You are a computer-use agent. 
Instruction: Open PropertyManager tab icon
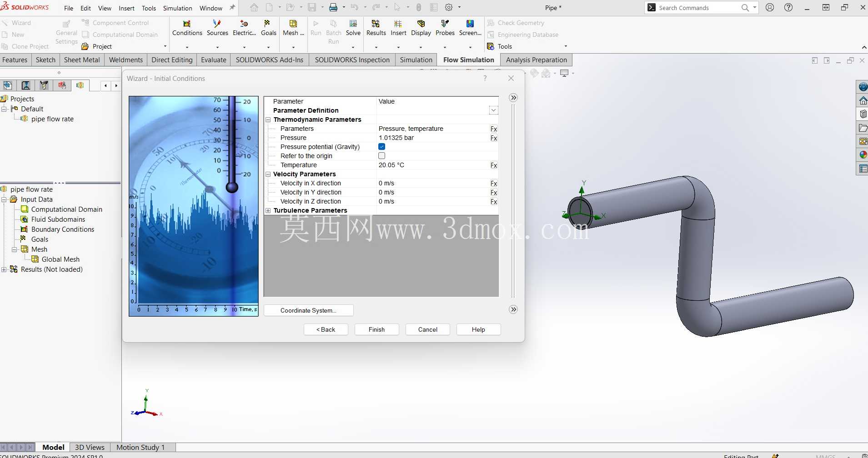click(26, 85)
